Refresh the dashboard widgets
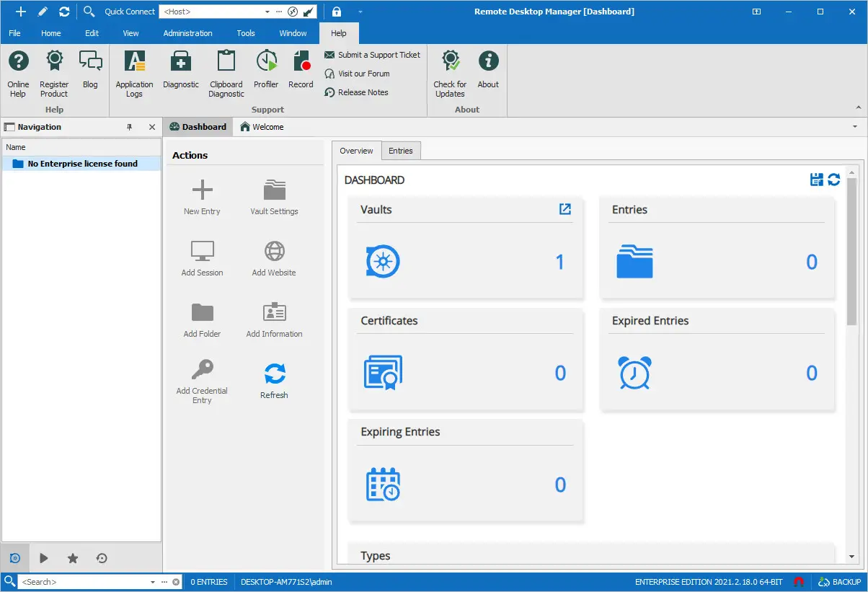This screenshot has width=868, height=592. coord(834,180)
